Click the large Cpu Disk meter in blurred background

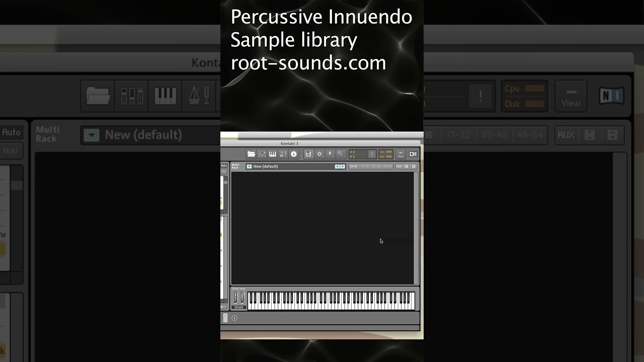pos(524,96)
